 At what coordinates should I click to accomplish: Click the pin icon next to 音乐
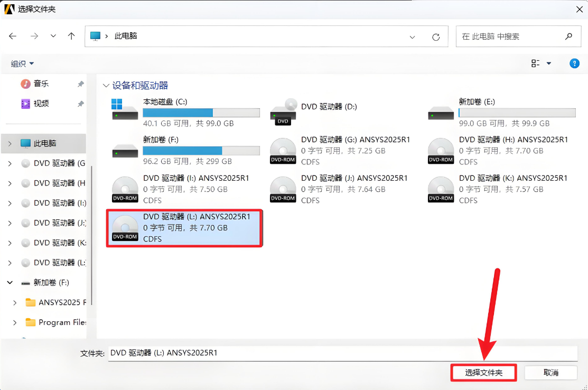point(81,84)
